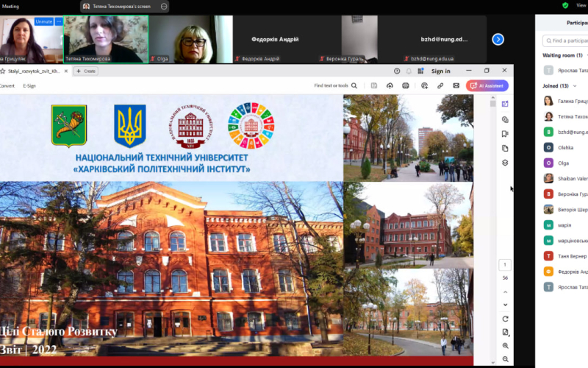Click the share with others icon
Viewport: 588px width, 368px height.
[x=424, y=85]
